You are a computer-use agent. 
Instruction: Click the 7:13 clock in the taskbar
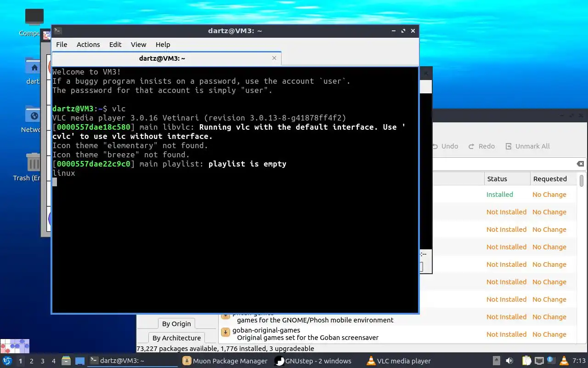point(579,361)
